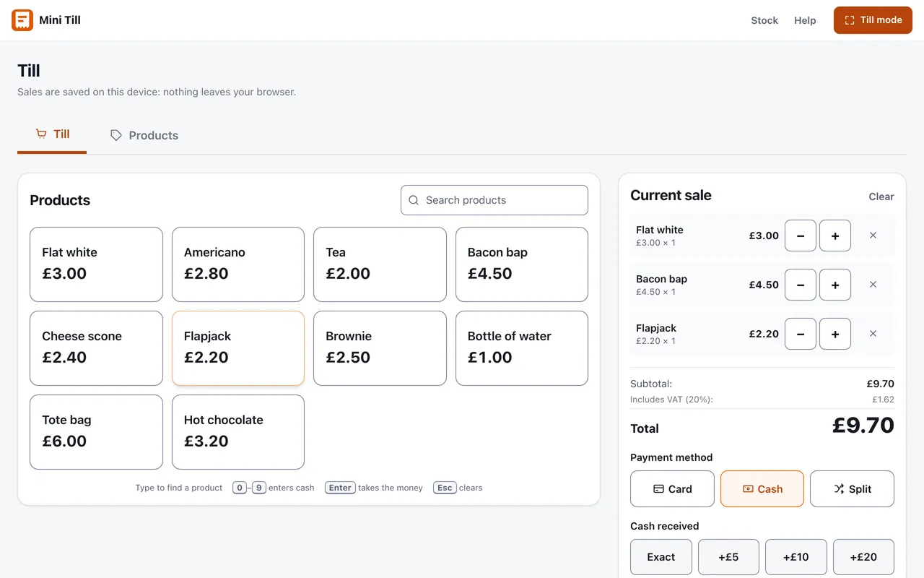Decrease Bacon bap quantity with the minus button

point(801,285)
